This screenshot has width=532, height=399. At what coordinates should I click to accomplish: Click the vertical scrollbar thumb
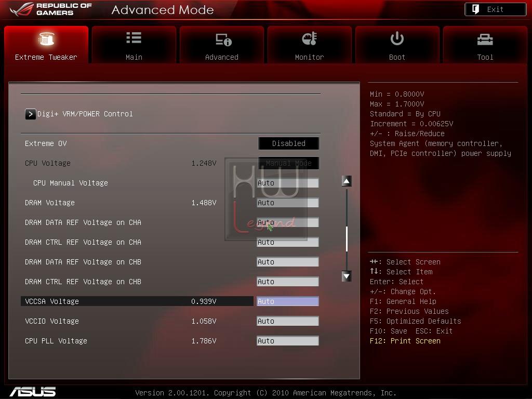(x=347, y=239)
